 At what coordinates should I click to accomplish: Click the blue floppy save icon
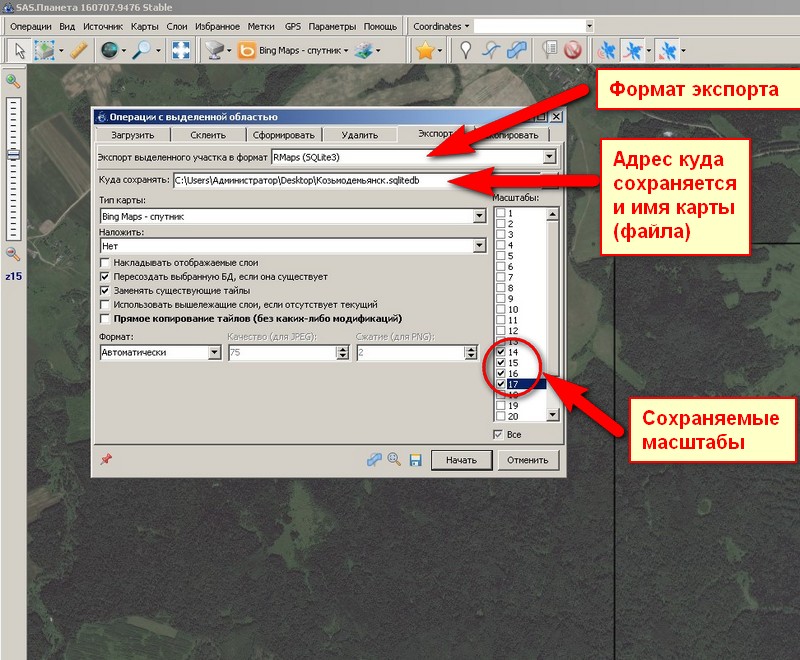(415, 460)
